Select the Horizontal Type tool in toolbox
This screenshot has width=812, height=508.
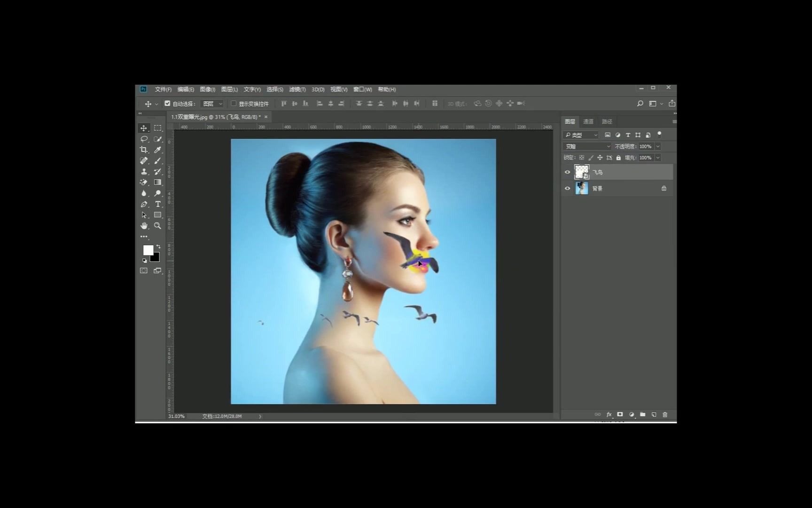(158, 204)
